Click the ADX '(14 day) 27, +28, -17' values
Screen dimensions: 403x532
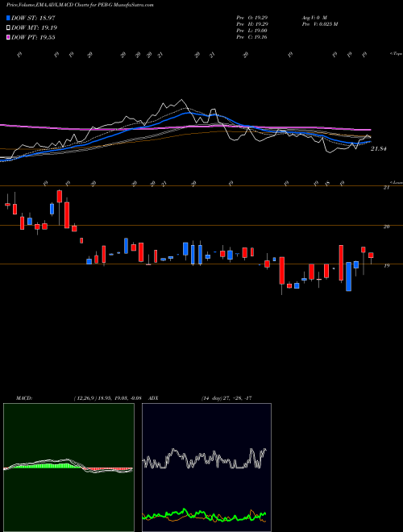pyautogui.click(x=226, y=398)
